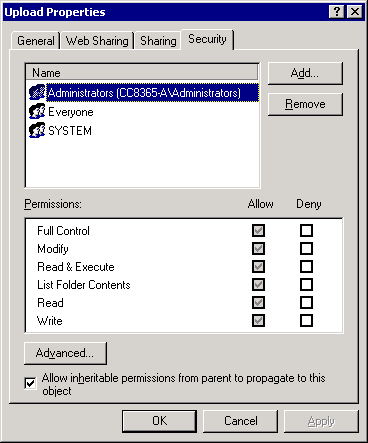Go to the Sharing tab
This screenshot has width=368, height=443.
pos(158,41)
